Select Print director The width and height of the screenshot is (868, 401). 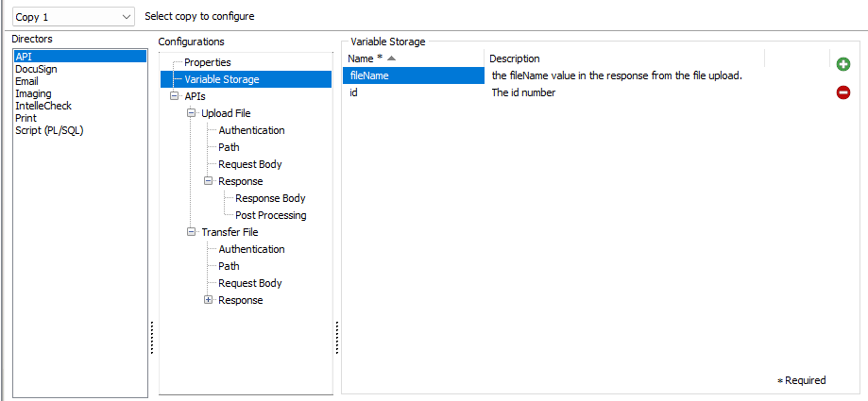click(x=26, y=118)
